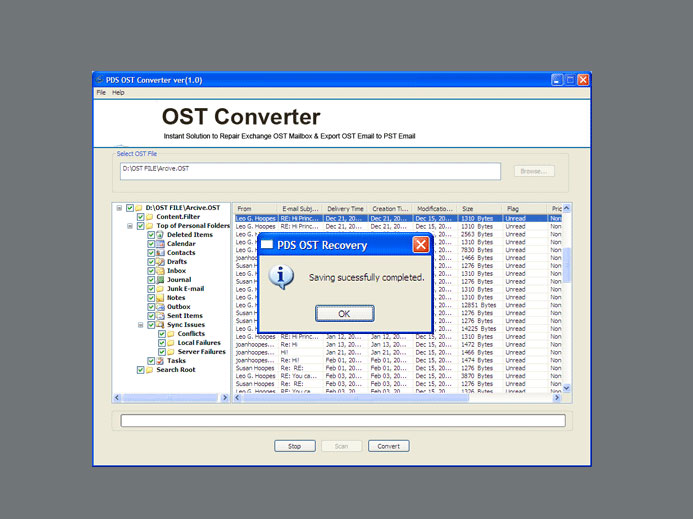Click the information icon in the dialog
This screenshot has height=519, width=693.
pyautogui.click(x=281, y=277)
